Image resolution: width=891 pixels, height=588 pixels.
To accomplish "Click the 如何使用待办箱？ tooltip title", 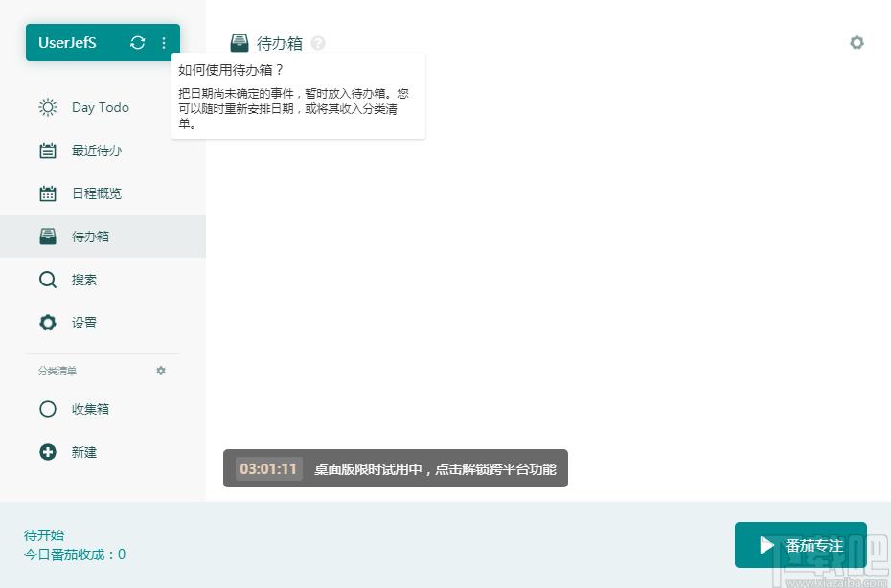I will coord(231,70).
